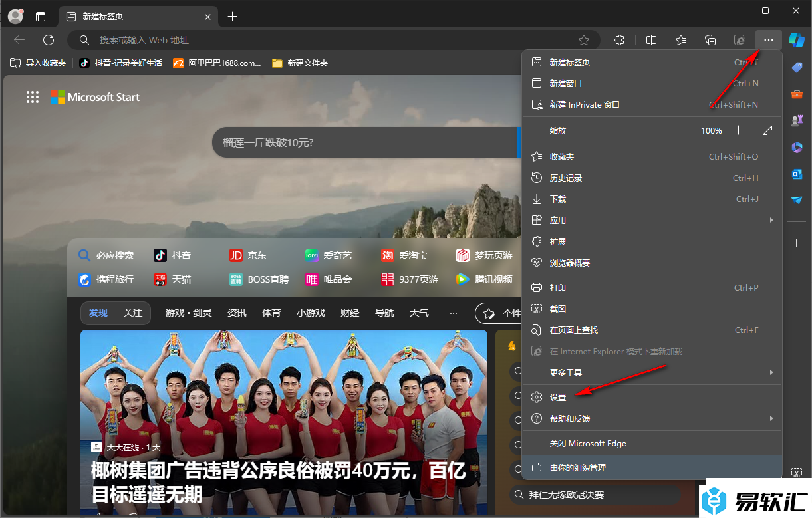Expand the 帮助和反馈 submenu
This screenshot has width=812, height=518.
tap(771, 418)
